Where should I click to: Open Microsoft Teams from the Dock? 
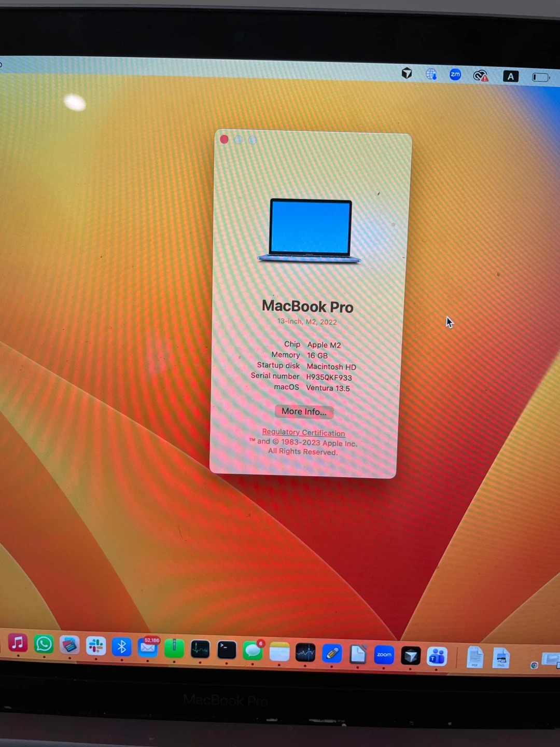tap(437, 657)
